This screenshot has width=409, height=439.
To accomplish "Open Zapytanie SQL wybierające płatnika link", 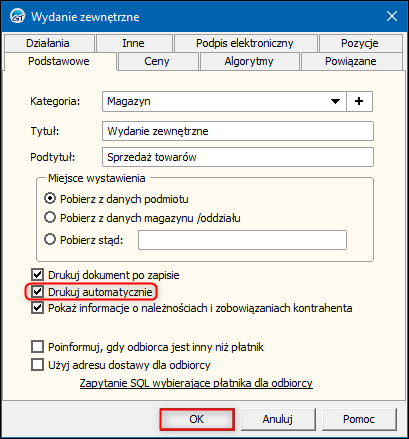I will [x=196, y=383].
